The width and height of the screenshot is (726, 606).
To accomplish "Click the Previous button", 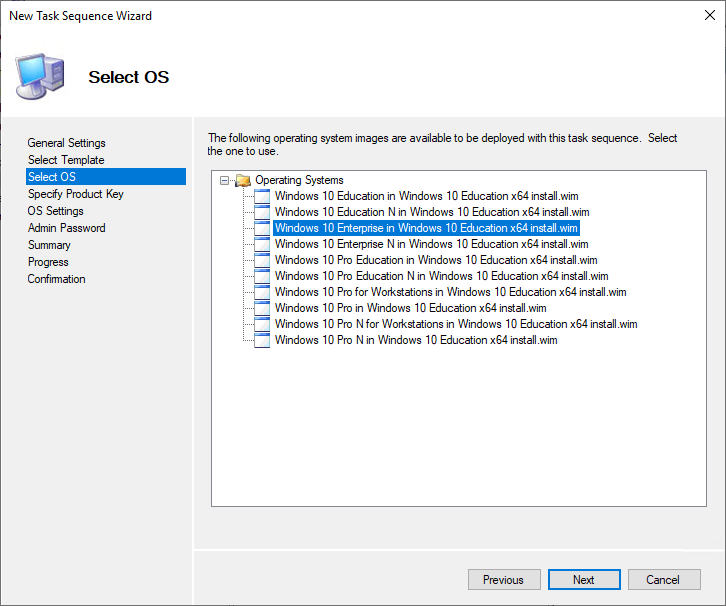I will tap(503, 580).
